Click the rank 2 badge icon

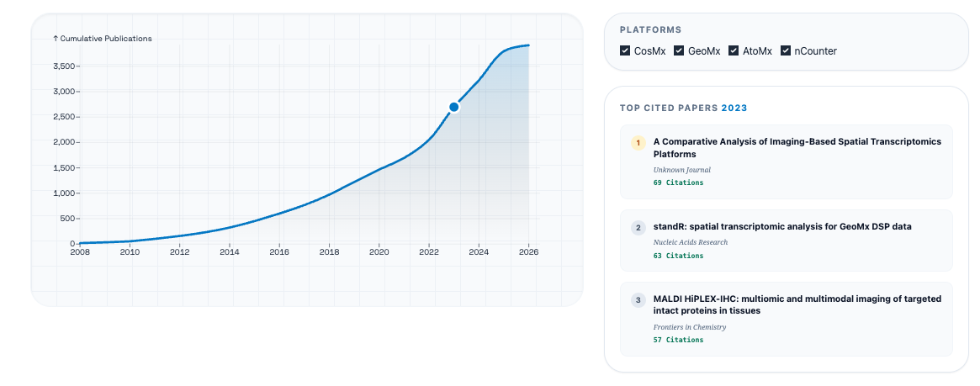pyautogui.click(x=638, y=227)
